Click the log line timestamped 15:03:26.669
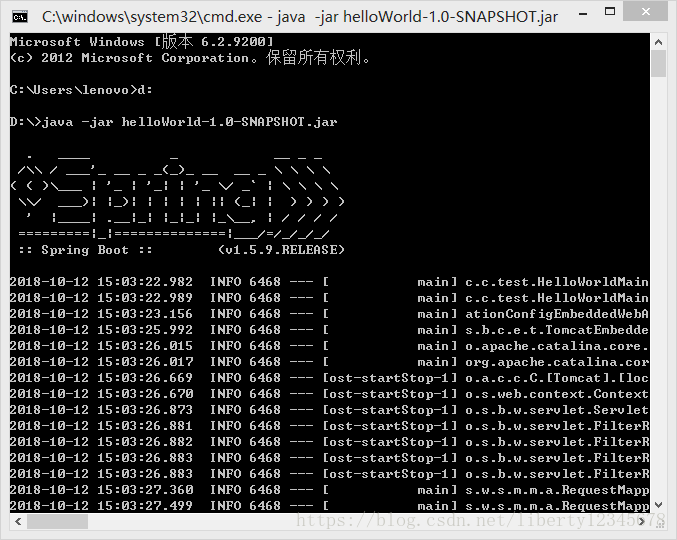This screenshot has height=540, width=677. (x=329, y=378)
